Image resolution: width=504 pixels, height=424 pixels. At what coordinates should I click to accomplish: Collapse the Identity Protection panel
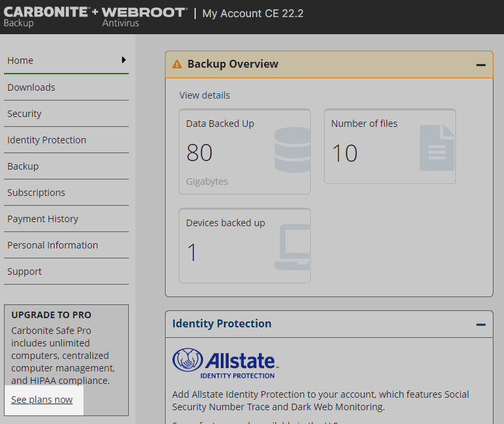(x=481, y=325)
